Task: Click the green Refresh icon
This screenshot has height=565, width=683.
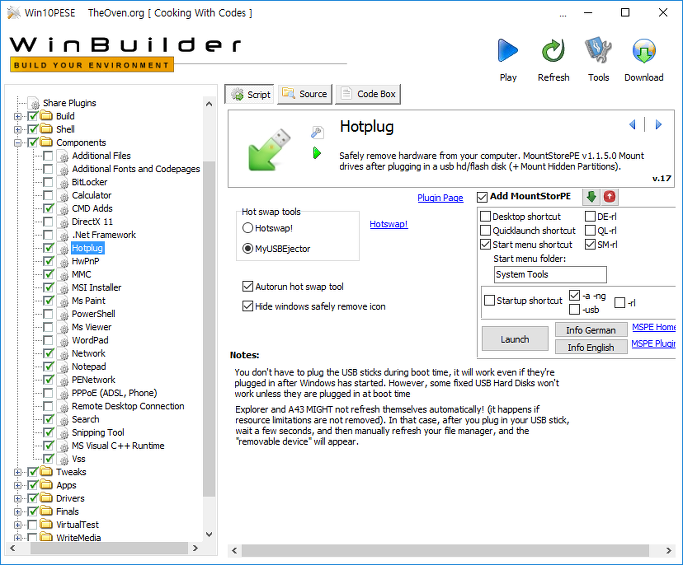Action: pyautogui.click(x=553, y=51)
